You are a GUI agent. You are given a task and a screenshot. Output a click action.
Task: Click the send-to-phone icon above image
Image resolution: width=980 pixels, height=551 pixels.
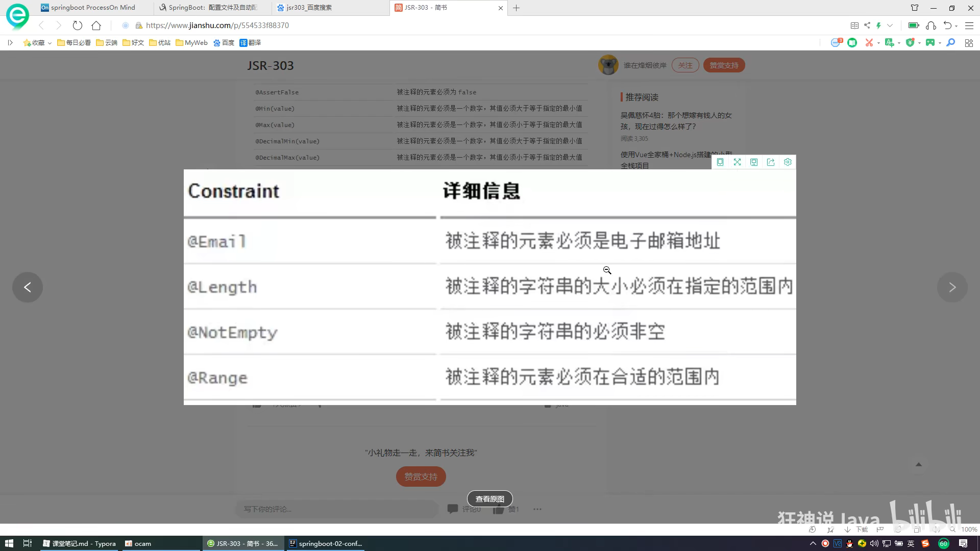tap(720, 162)
